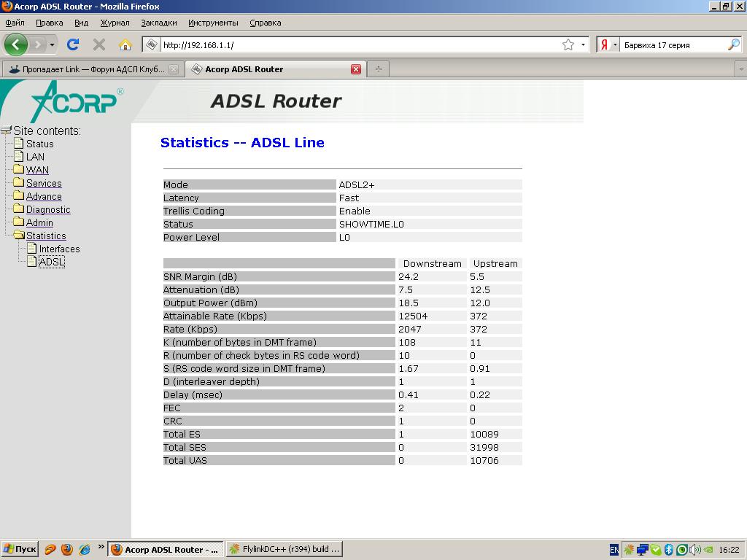Click the Services folder icon

point(18,182)
